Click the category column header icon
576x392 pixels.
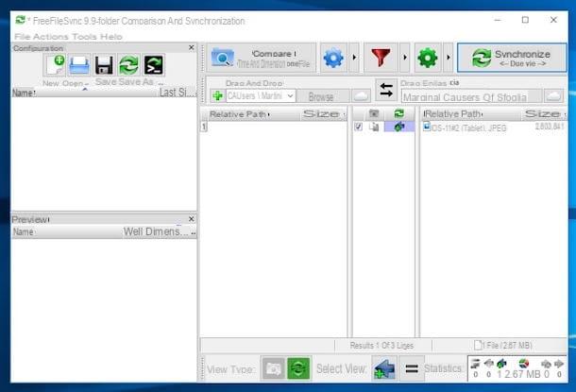374,114
